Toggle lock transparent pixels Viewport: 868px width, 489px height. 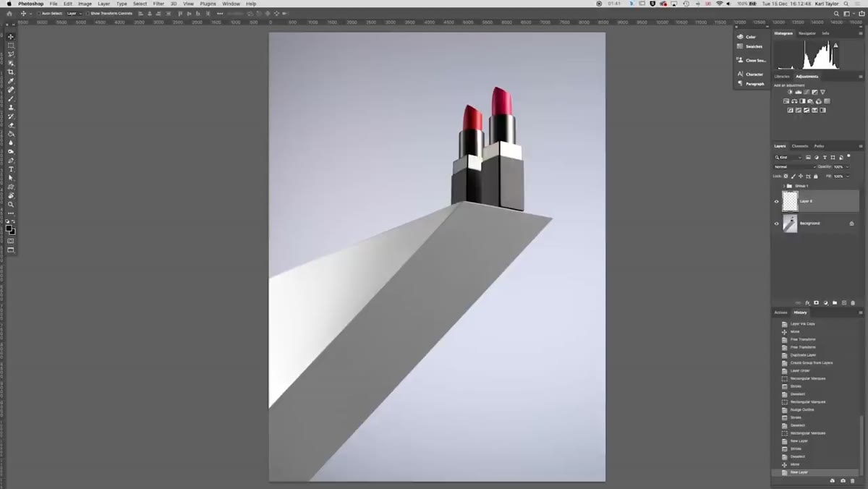[786, 176]
